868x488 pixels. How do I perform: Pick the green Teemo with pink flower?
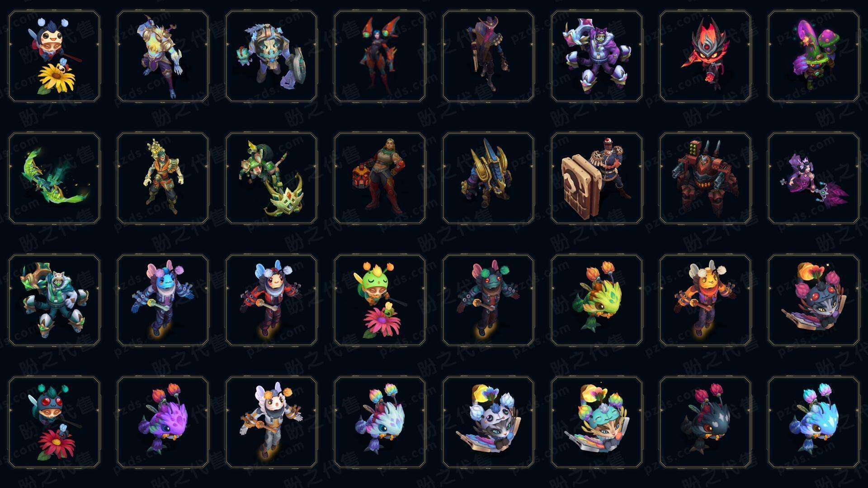click(380, 300)
